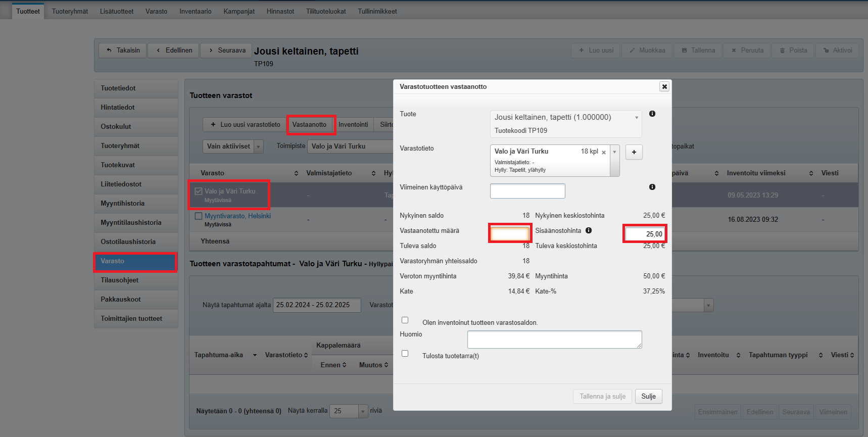Open the rows-per-page dropdown showing 25
Image resolution: width=868 pixels, height=437 pixels.
(x=362, y=411)
